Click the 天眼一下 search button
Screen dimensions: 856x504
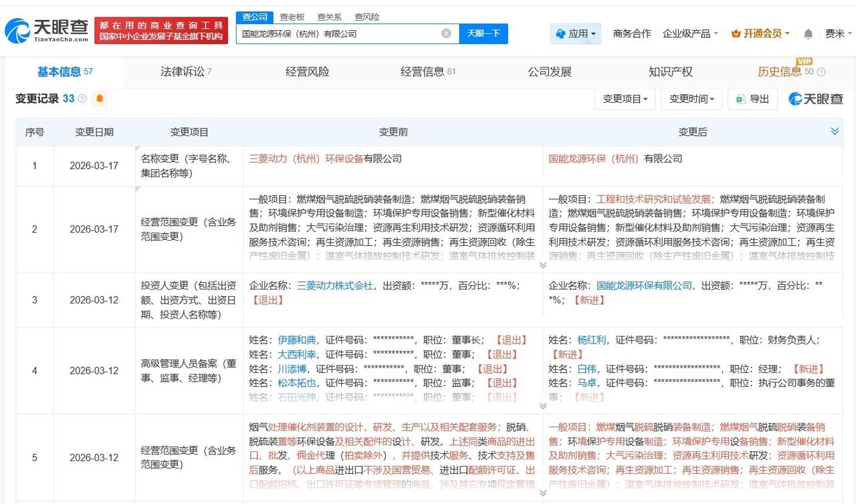[484, 33]
